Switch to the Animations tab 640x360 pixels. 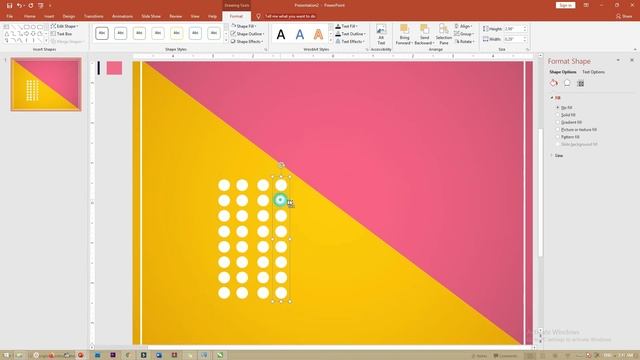[x=122, y=16]
